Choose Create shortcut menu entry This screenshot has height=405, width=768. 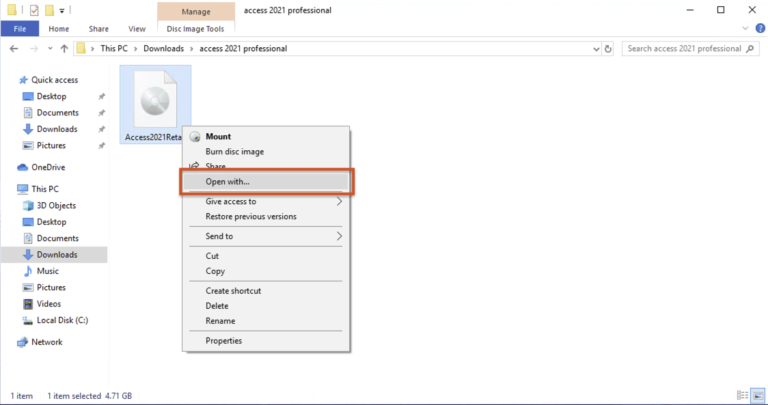267,291
